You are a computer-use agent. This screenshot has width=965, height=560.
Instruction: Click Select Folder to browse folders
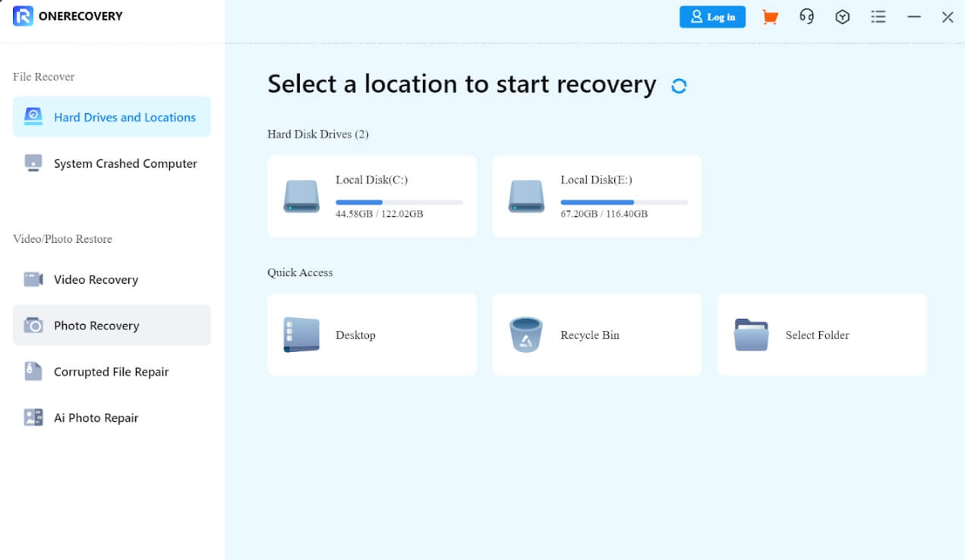[822, 334]
